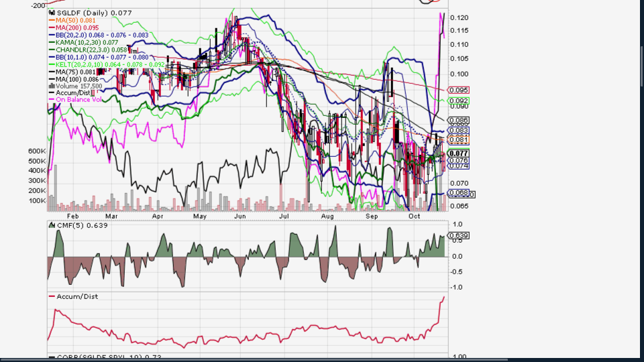Select the On Balance Vol legend entry
Image resolution: width=644 pixels, height=362 pixels.
click(x=78, y=100)
